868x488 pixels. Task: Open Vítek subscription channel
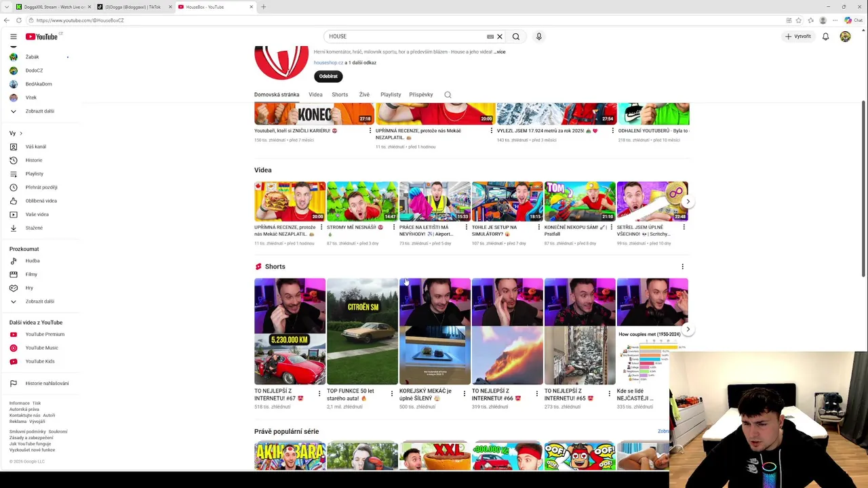pos(41,98)
